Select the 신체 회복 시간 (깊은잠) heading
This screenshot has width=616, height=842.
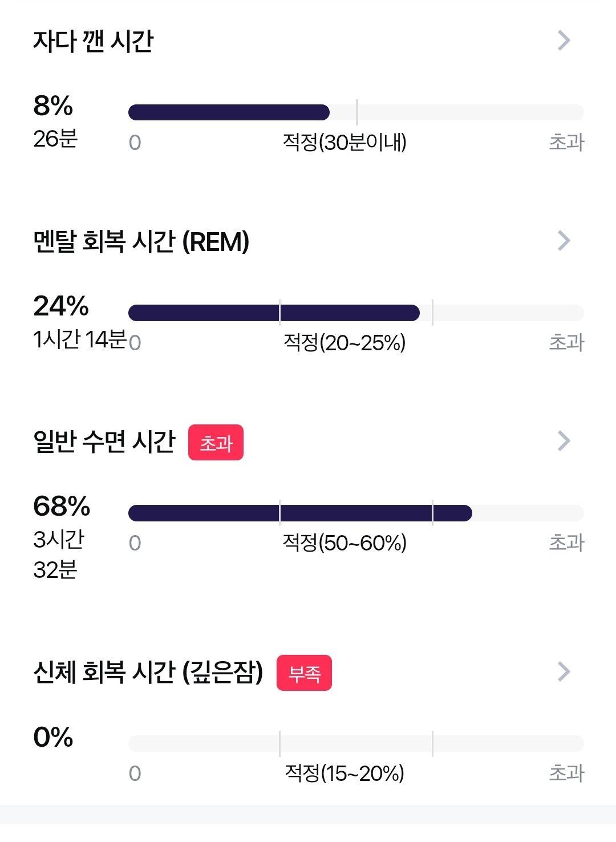tap(148, 672)
